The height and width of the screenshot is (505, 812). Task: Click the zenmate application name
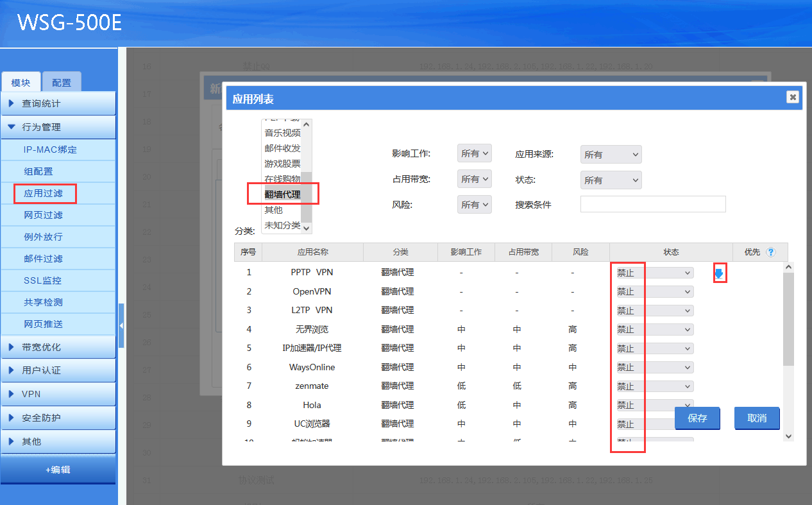coord(312,386)
